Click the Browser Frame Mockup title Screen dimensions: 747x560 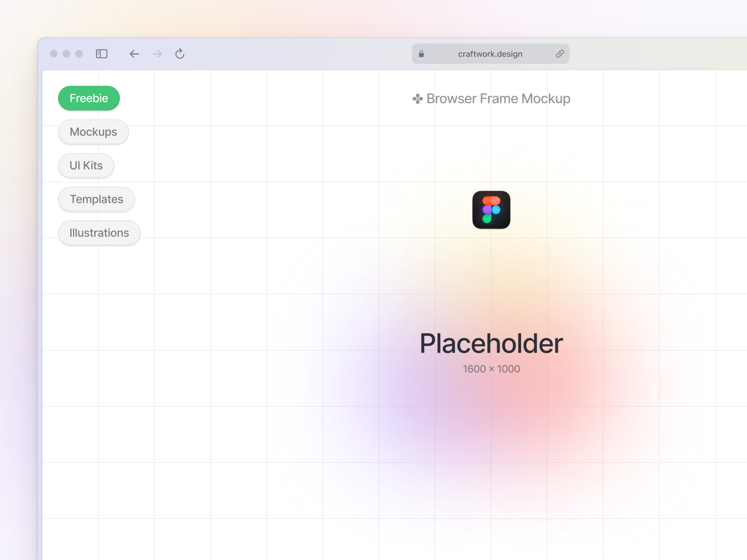click(498, 98)
